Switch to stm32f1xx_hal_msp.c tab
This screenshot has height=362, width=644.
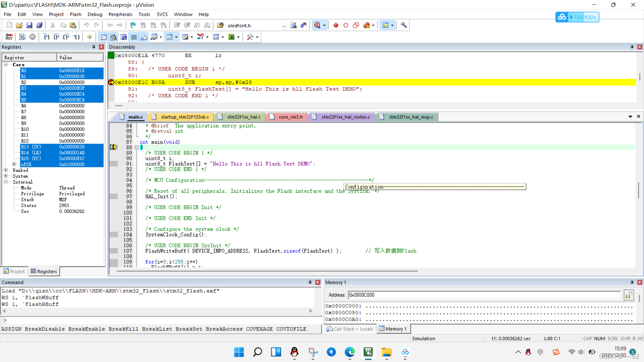click(407, 117)
